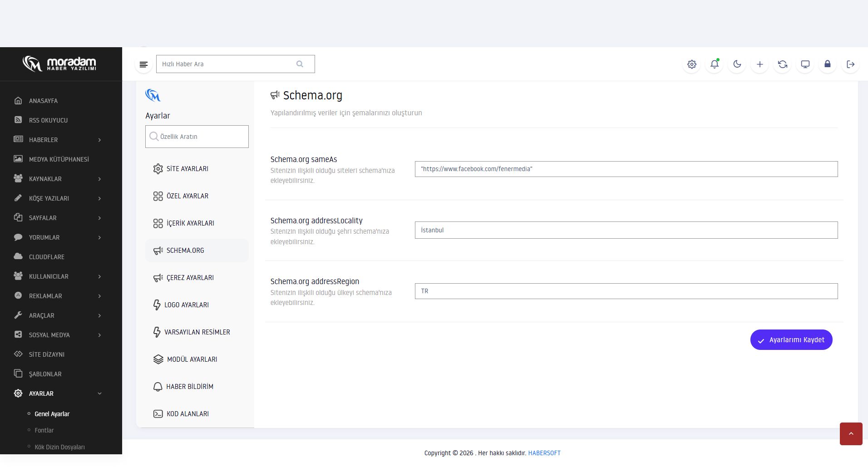Click the Moradam logo in sidebar
Viewport: 868px width, 467px height.
coord(59,64)
